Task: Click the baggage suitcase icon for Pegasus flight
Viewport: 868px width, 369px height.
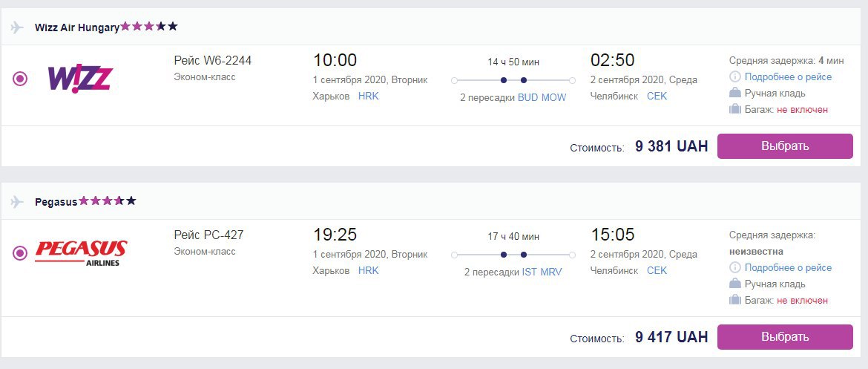Action: click(735, 300)
